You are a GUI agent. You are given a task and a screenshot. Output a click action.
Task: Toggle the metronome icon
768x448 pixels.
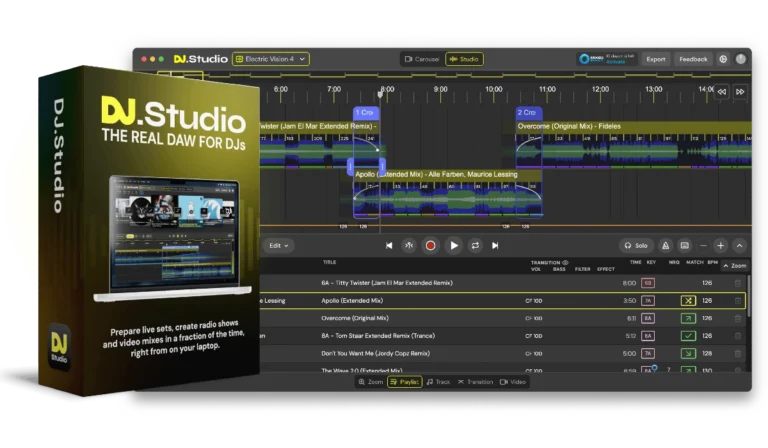click(x=666, y=246)
